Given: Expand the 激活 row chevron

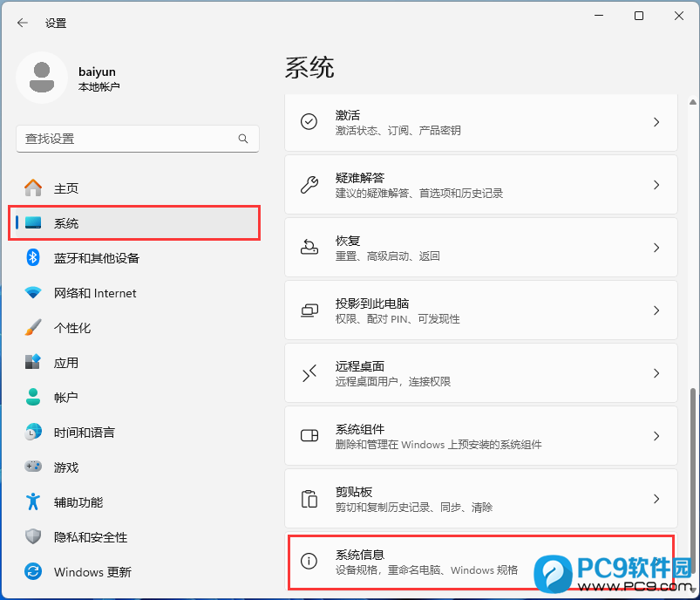Looking at the screenshot, I should click(x=656, y=122).
